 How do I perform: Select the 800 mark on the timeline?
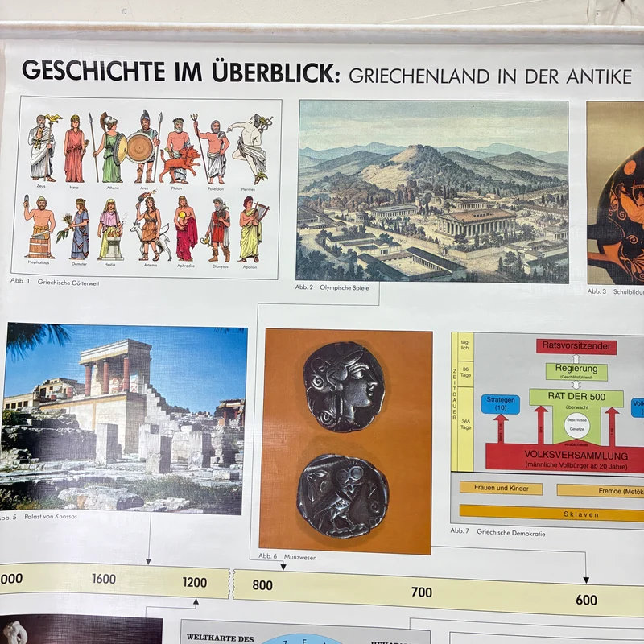tap(262, 585)
